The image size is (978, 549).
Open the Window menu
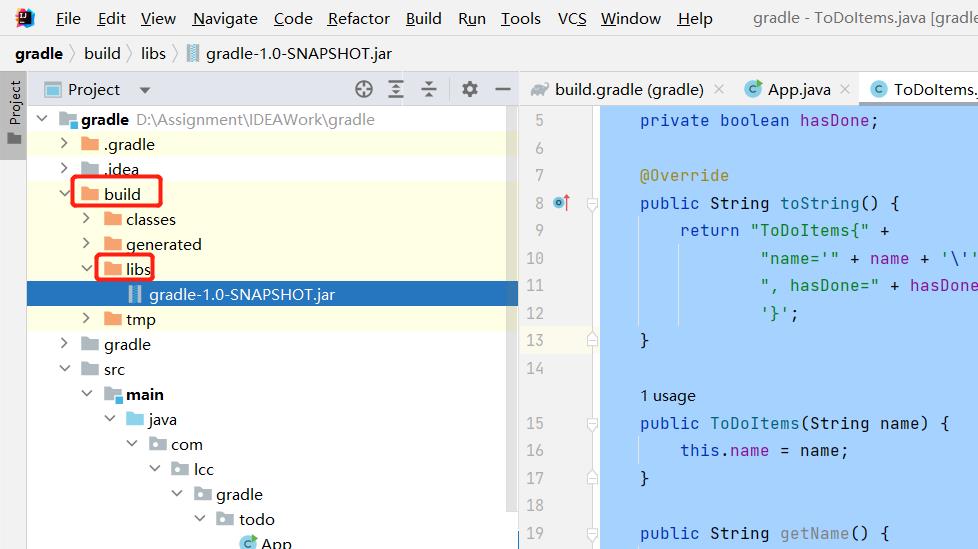(x=631, y=19)
